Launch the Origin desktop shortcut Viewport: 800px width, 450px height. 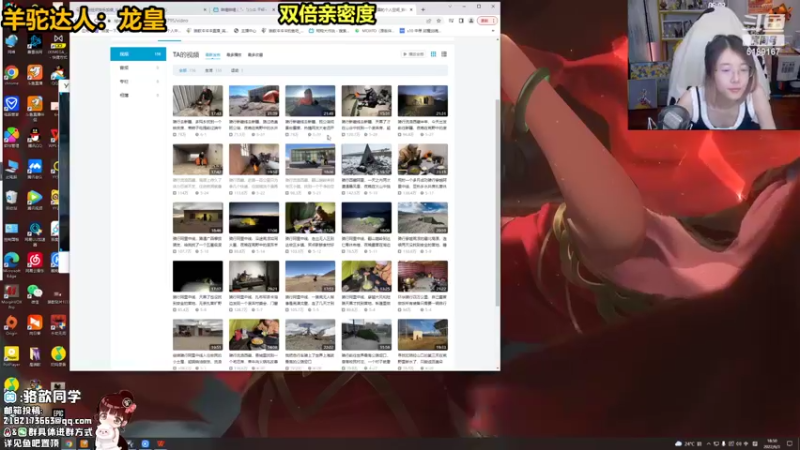pos(11,323)
